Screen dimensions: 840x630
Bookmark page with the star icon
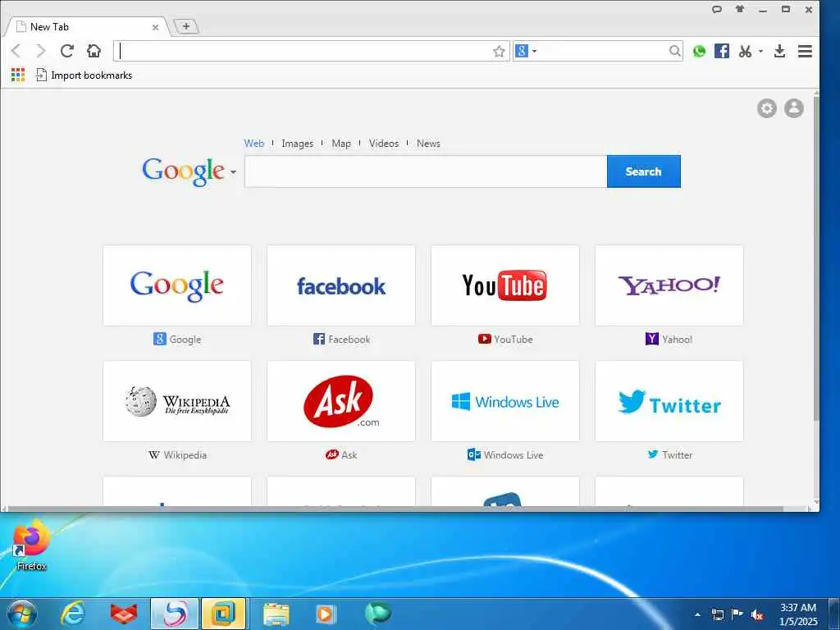499,52
